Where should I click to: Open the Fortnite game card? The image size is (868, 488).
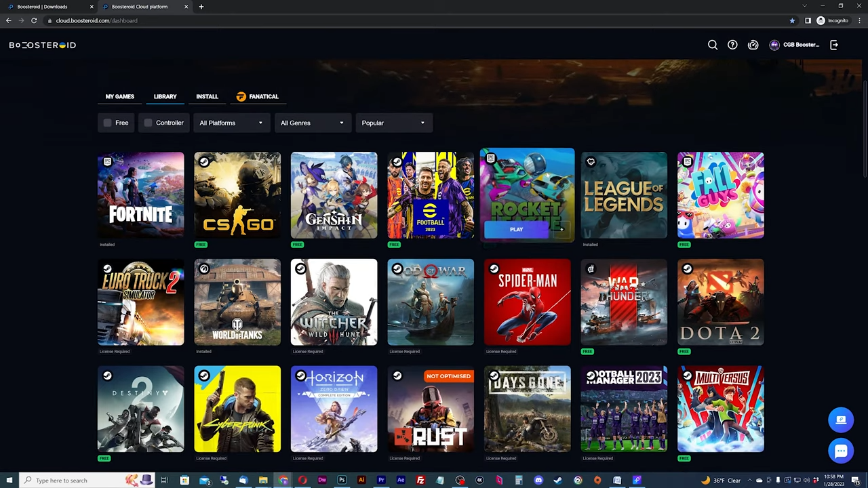[140, 195]
